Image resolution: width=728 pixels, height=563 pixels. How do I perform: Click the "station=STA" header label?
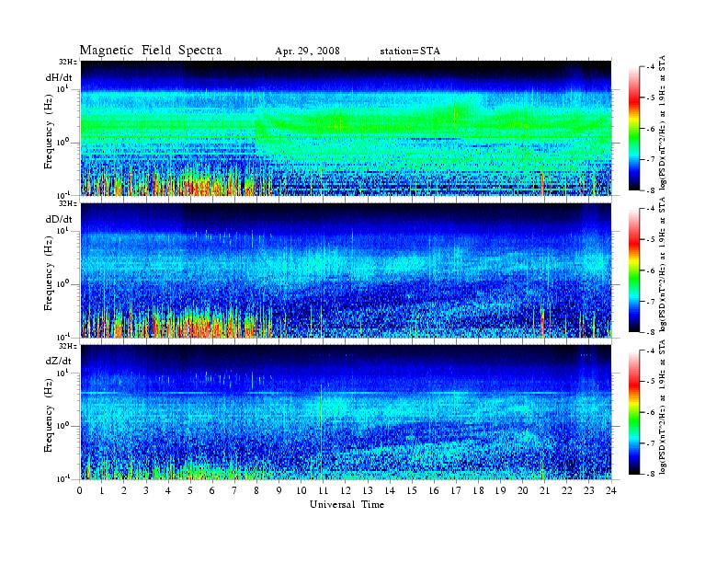pos(410,52)
